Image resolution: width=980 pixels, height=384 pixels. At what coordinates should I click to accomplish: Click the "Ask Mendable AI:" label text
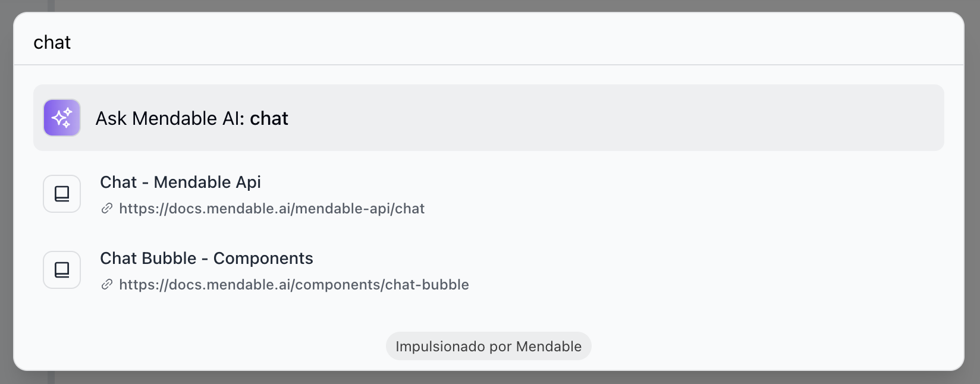(x=170, y=118)
